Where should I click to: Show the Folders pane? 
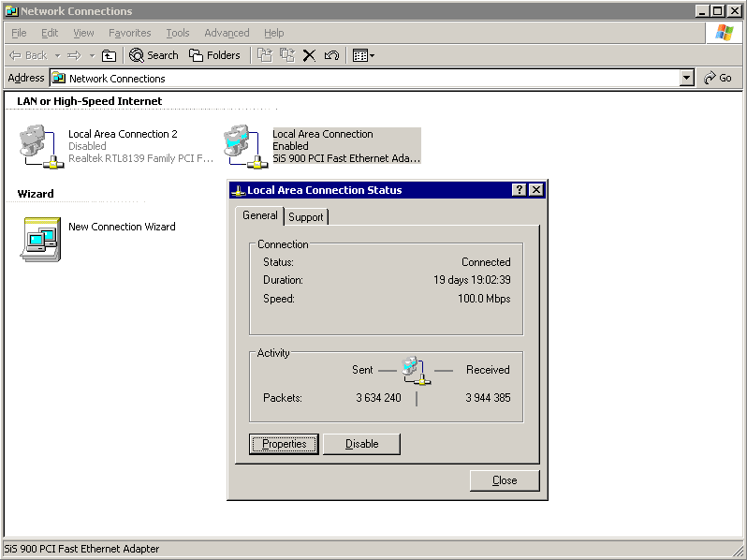(214, 55)
